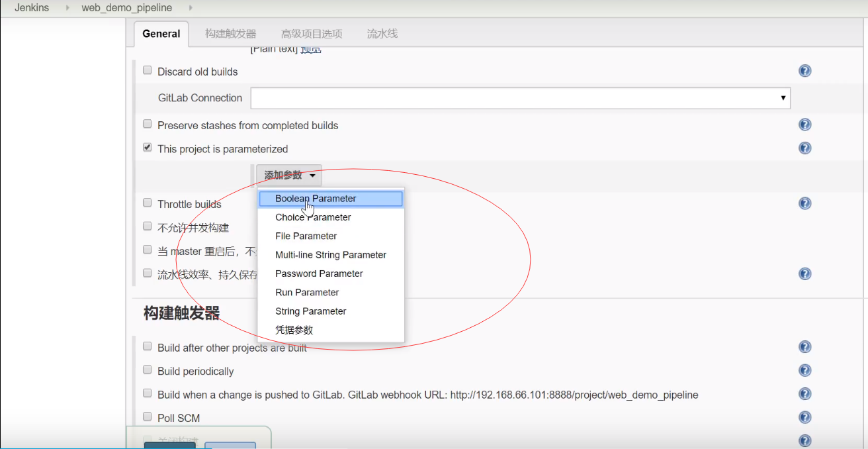The height and width of the screenshot is (449, 868).
Task: Show help for Build after other projects
Action: [804, 347]
